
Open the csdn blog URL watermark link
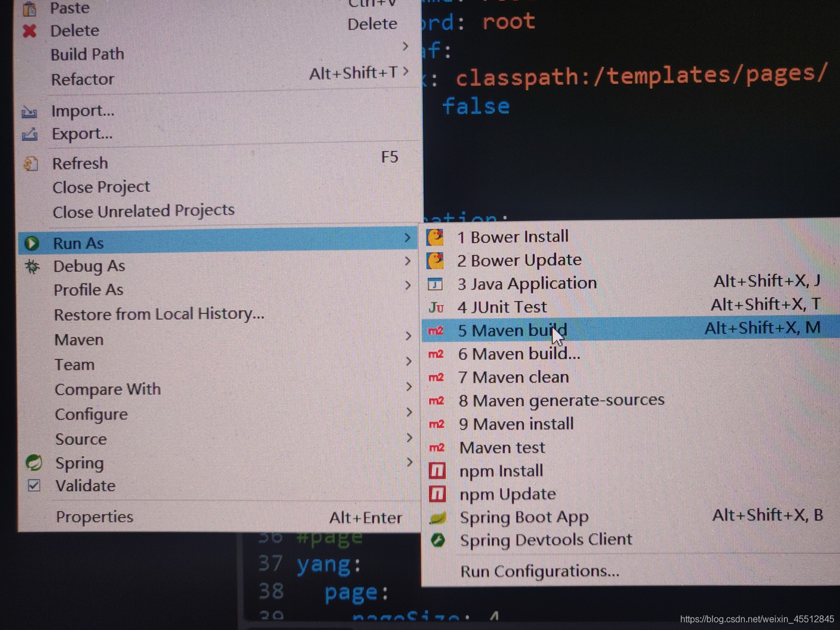pyautogui.click(x=757, y=619)
